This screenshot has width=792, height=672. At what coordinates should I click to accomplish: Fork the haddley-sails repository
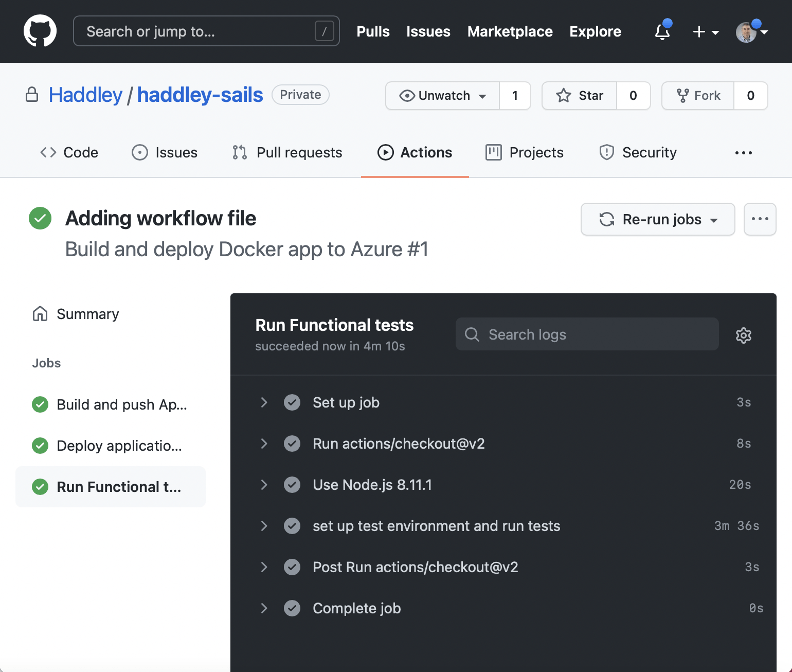click(698, 96)
